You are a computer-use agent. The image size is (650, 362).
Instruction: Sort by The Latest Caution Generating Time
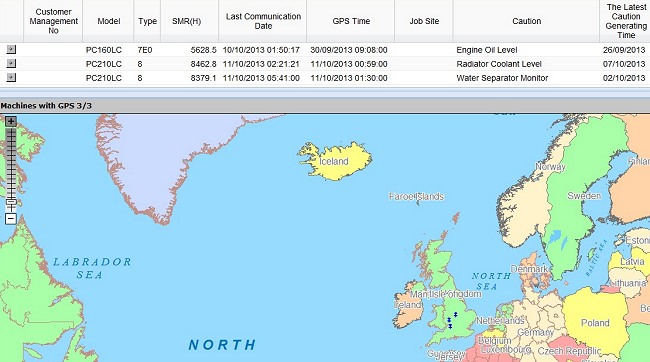(x=626, y=21)
